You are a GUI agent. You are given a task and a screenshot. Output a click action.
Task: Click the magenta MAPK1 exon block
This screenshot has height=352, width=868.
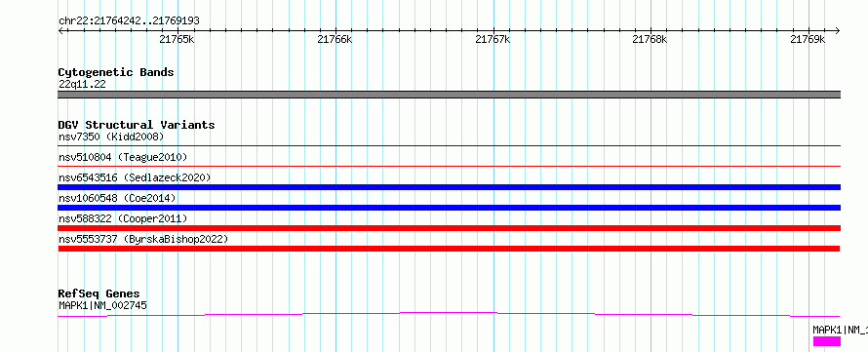click(826, 341)
